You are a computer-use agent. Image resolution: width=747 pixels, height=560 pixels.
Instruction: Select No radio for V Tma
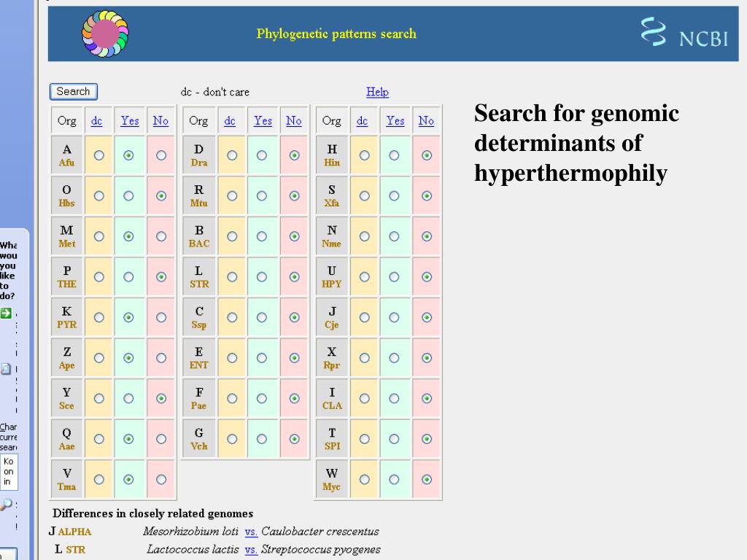tap(161, 479)
